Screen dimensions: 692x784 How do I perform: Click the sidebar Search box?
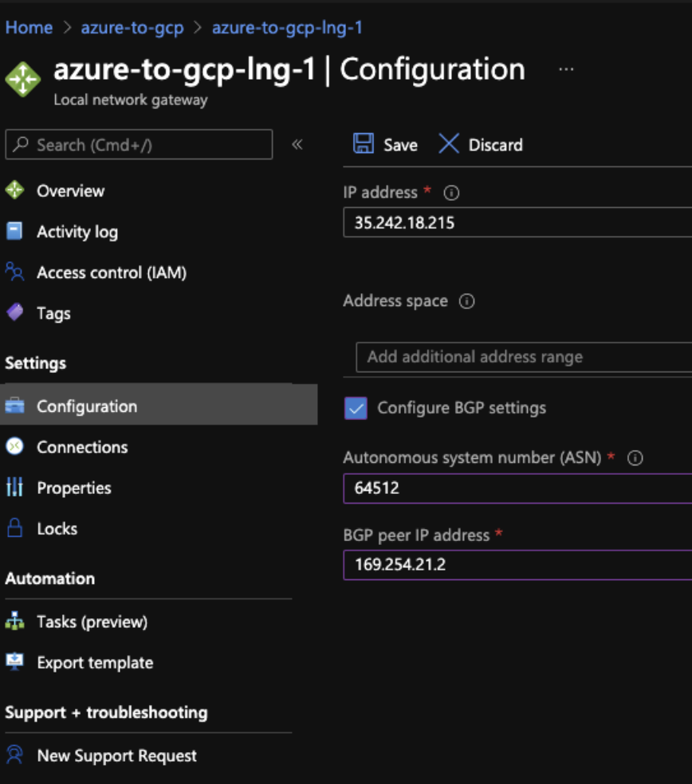(x=140, y=145)
